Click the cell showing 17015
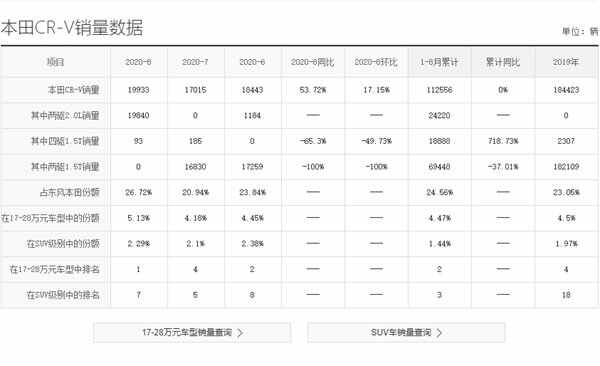The width and height of the screenshot is (600, 366). 195,90
